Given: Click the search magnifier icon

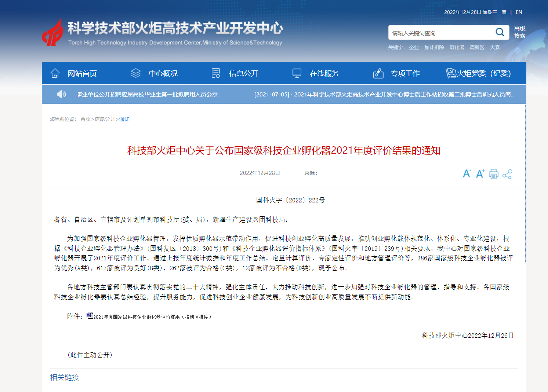Looking at the screenshot, I should [500, 32].
